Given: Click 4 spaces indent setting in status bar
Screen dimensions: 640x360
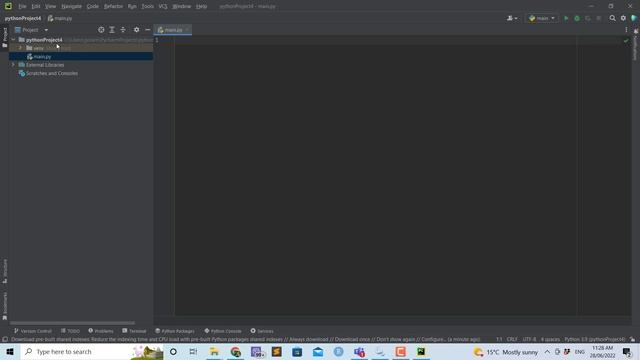Looking at the screenshot, I should (x=550, y=340).
